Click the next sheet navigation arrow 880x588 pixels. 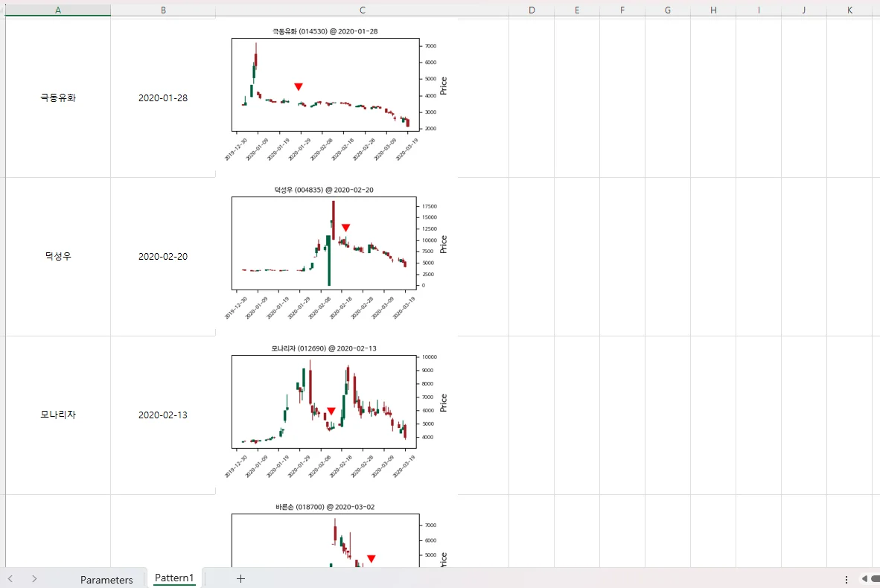click(34, 579)
